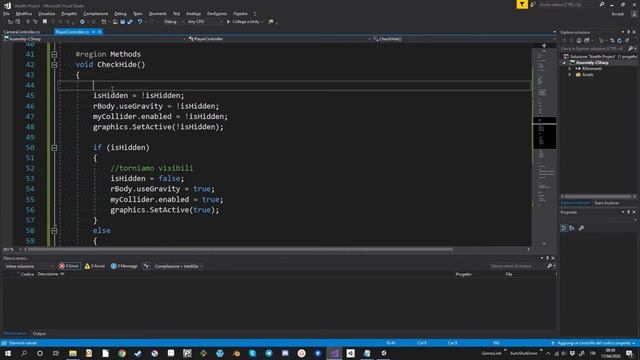640x360 pixels.
Task: Open the PlayerController class dropdown
Action: tap(279, 39)
